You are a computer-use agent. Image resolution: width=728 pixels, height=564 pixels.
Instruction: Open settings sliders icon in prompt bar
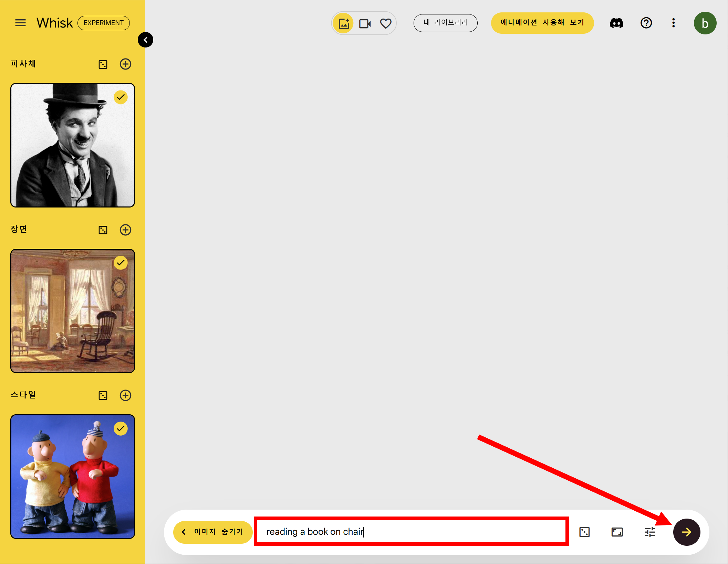pyautogui.click(x=650, y=532)
